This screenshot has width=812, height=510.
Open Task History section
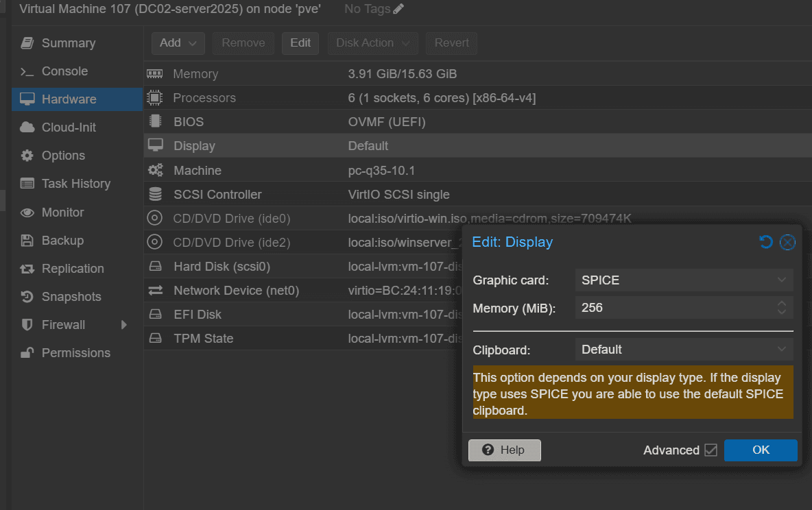click(x=77, y=183)
